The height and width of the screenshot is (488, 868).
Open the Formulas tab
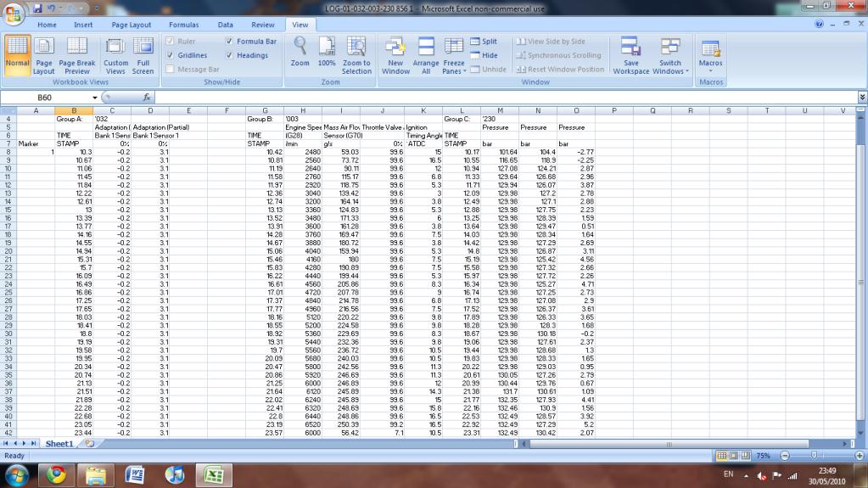tap(184, 25)
